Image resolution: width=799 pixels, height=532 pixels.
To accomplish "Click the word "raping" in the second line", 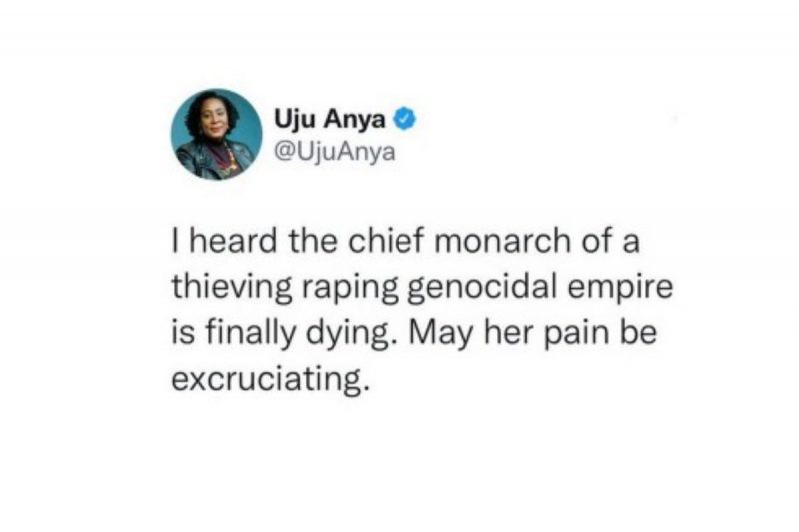I will click(351, 289).
